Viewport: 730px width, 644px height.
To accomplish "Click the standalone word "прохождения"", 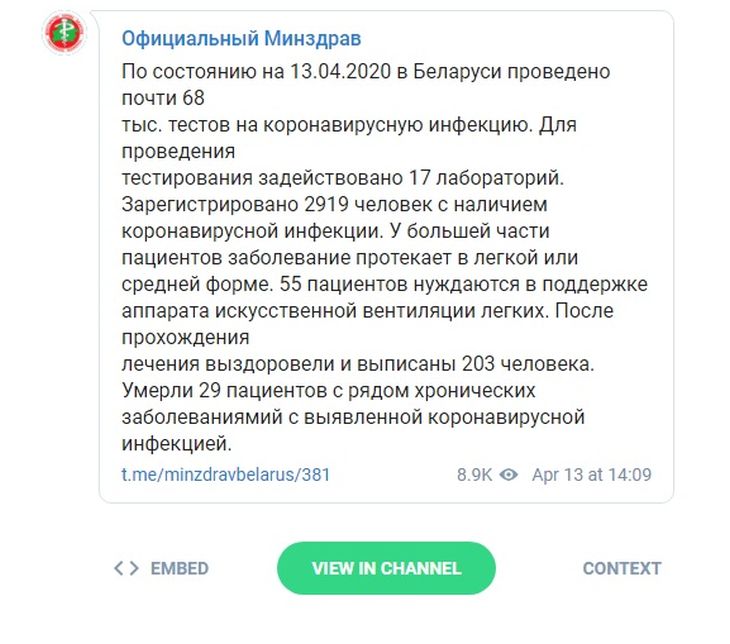I will (x=184, y=335).
